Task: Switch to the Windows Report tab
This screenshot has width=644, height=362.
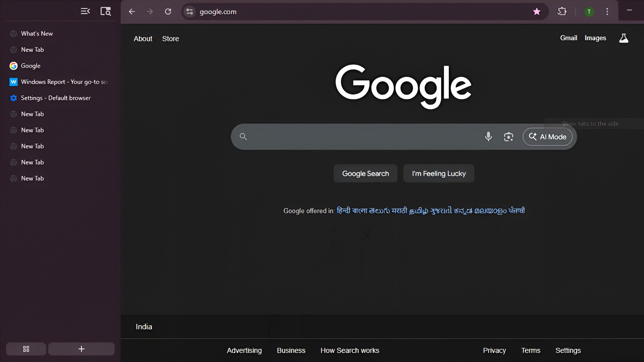Action: coord(58,82)
